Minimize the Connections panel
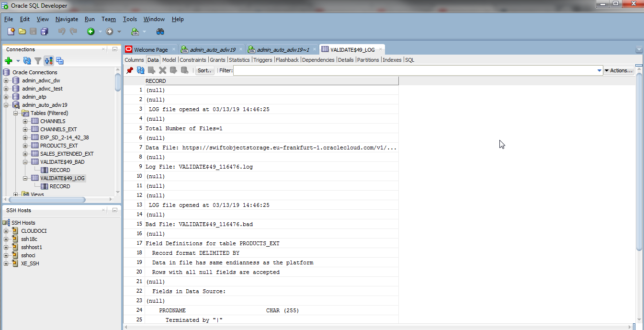Screen dimensions: 644x330 click(115, 49)
